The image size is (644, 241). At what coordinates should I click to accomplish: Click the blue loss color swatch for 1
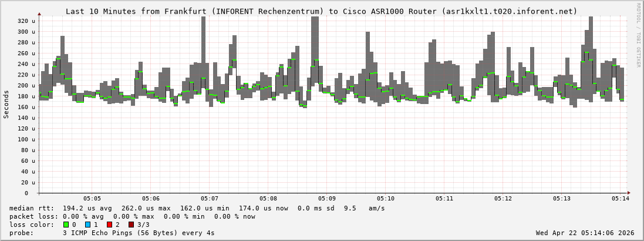point(87,225)
